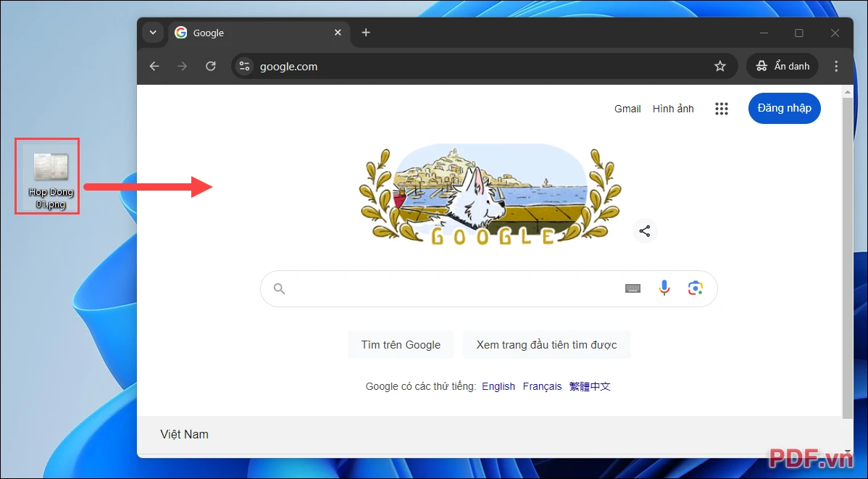868x479 pixels.
Task: Open the tab search dropdown chevron
Action: [x=153, y=33]
